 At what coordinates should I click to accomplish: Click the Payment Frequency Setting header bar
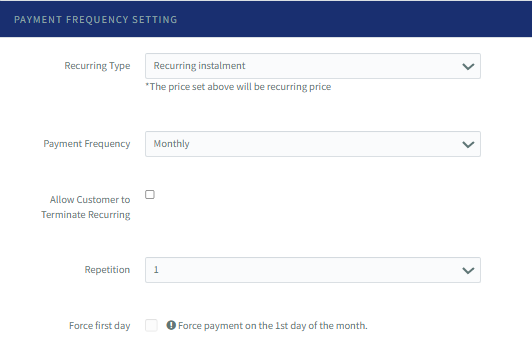tap(266, 19)
